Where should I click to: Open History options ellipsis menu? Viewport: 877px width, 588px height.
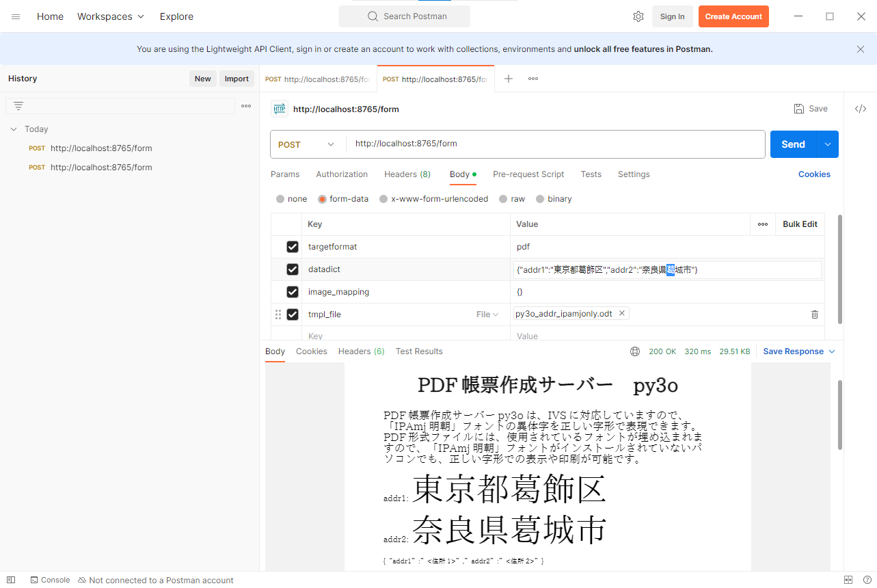point(246,106)
